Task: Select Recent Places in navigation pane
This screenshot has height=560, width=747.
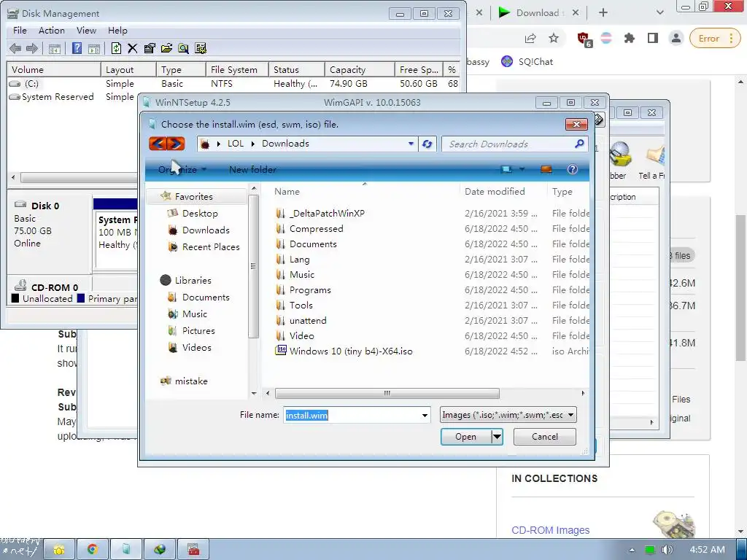Action: point(211,246)
